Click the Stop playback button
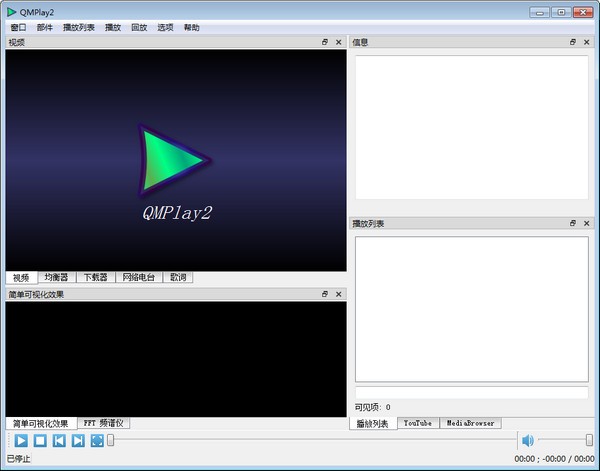Viewport: 600px width, 471px height. coord(40,441)
